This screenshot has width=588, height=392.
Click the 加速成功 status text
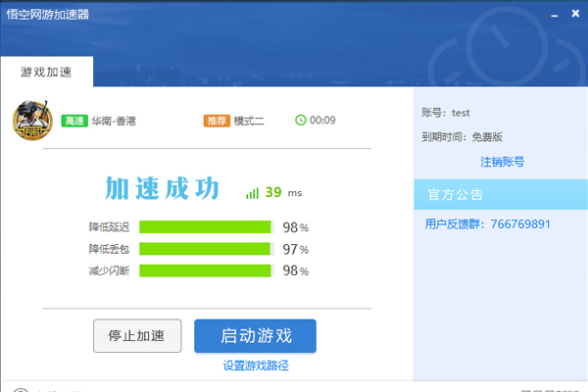pyautogui.click(x=162, y=188)
